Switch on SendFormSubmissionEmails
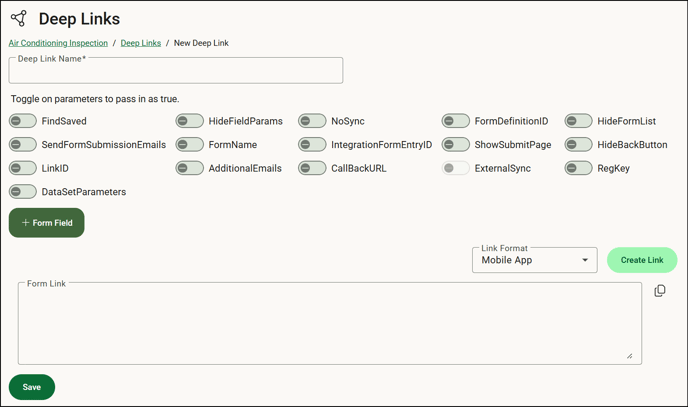 pos(22,144)
